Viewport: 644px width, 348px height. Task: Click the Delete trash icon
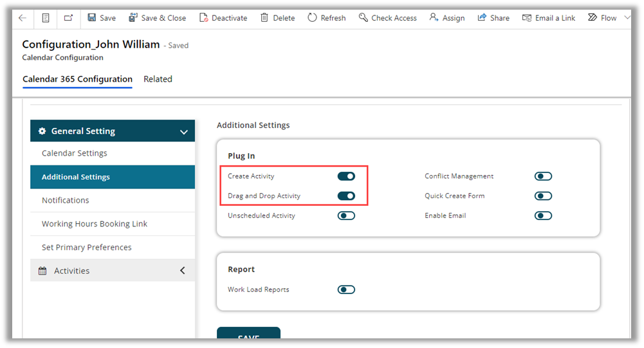point(264,18)
